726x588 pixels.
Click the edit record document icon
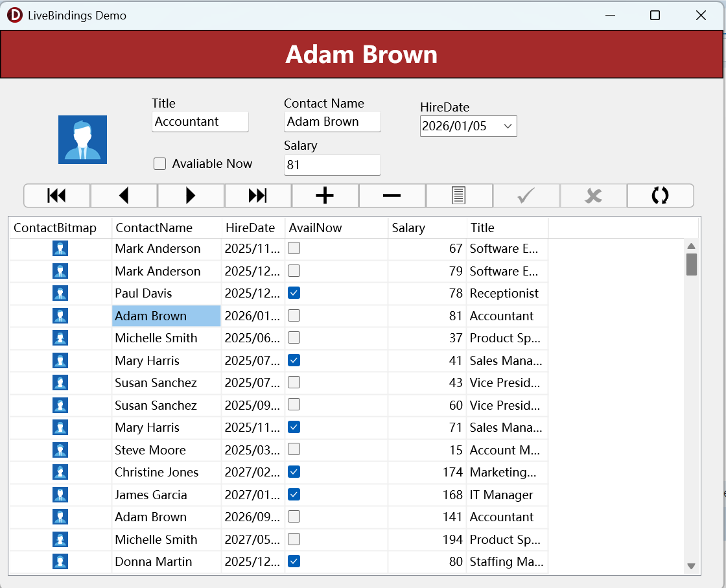(x=459, y=195)
